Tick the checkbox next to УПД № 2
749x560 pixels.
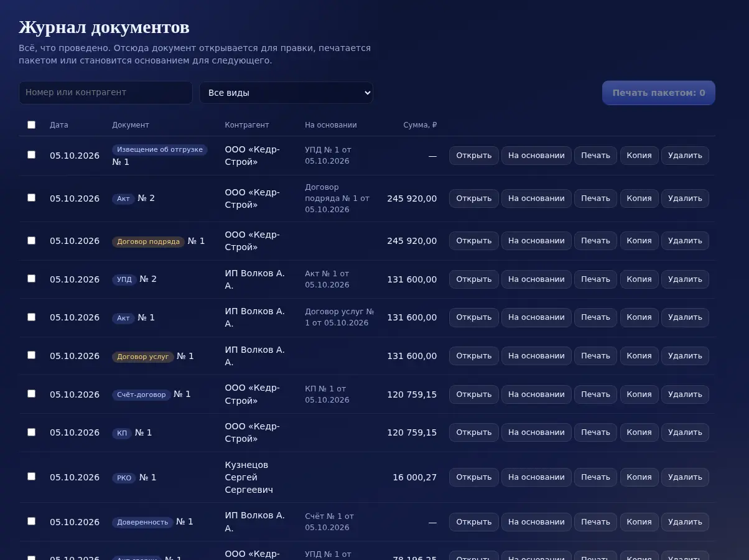click(x=32, y=279)
